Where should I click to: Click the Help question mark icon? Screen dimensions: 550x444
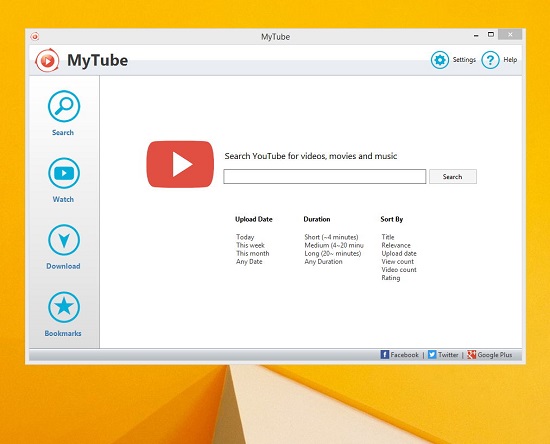[x=490, y=60]
